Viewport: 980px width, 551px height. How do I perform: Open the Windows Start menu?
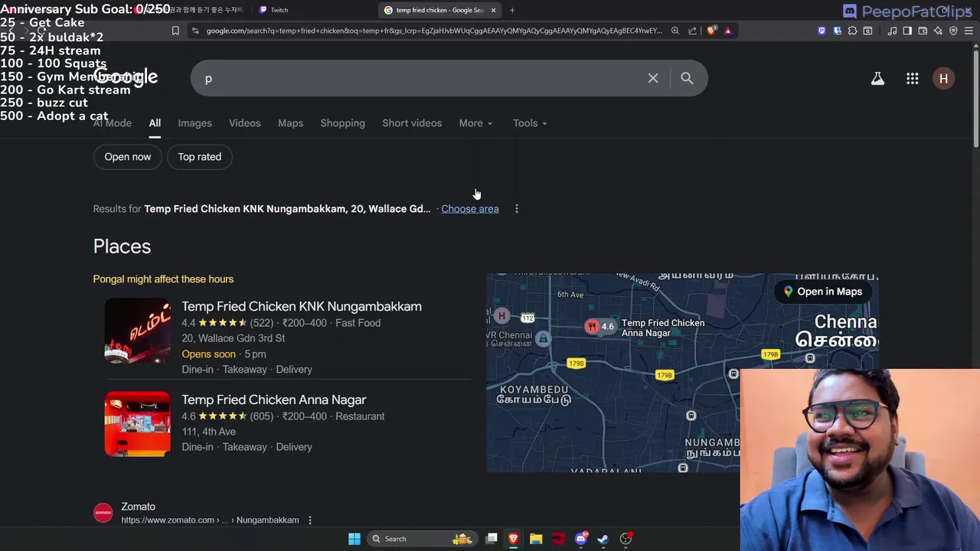[354, 539]
